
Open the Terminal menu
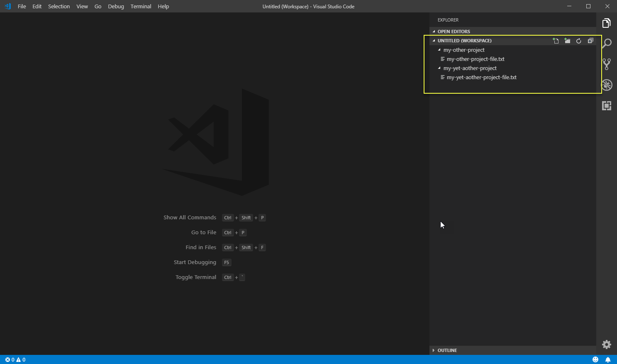141,6
